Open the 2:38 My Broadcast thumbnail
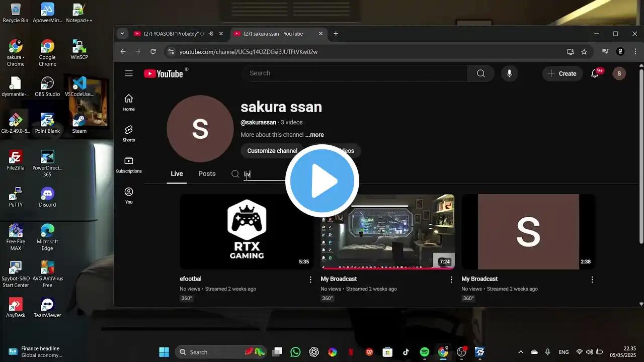The width and height of the screenshot is (644, 362). tap(528, 232)
